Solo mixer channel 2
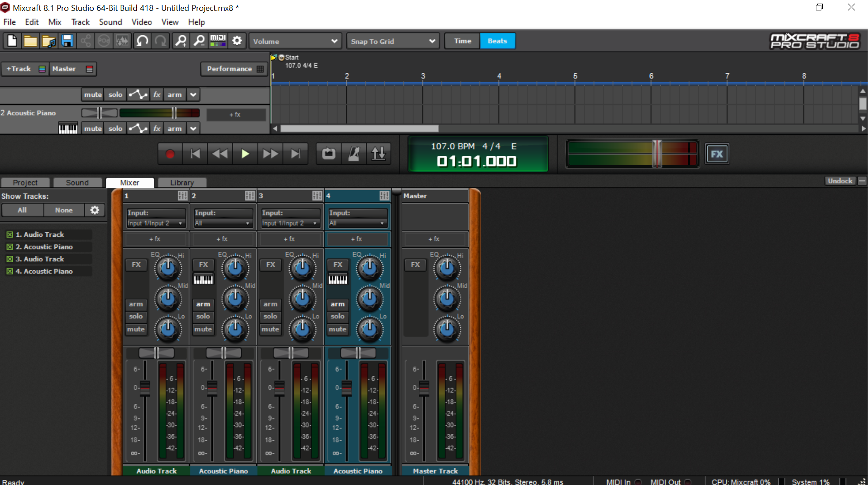The image size is (868, 485). 203,316
